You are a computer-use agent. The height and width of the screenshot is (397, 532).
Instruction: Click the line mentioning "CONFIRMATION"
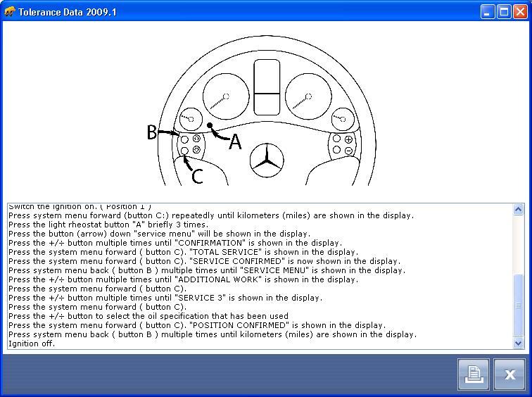pyautogui.click(x=175, y=243)
